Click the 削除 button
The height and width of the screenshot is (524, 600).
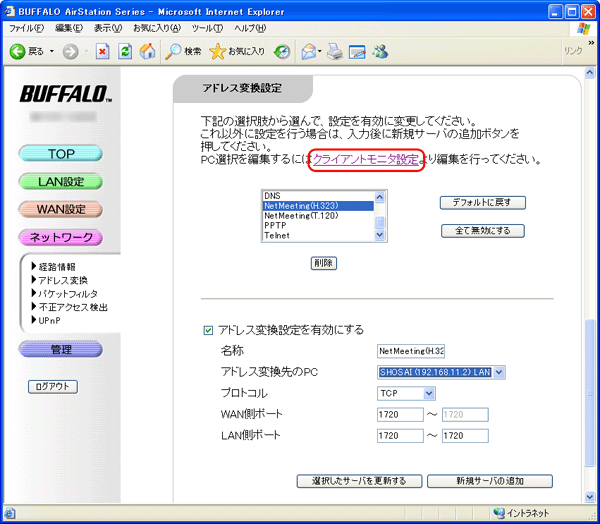coord(324,263)
